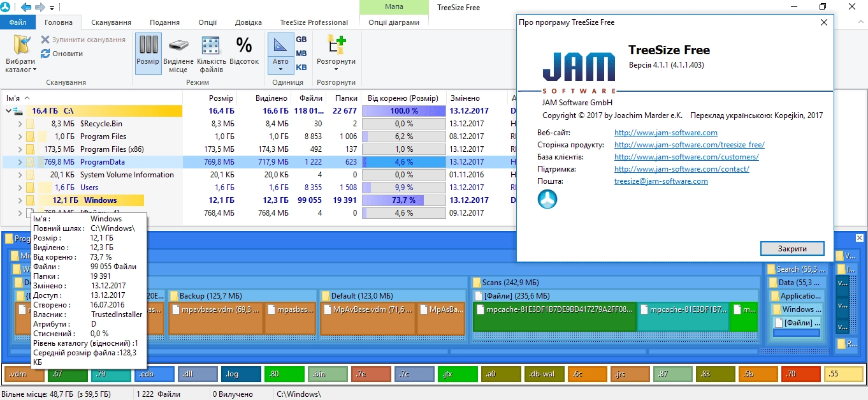Open the customers base link
This screenshot has height=400, width=868.
tap(686, 157)
